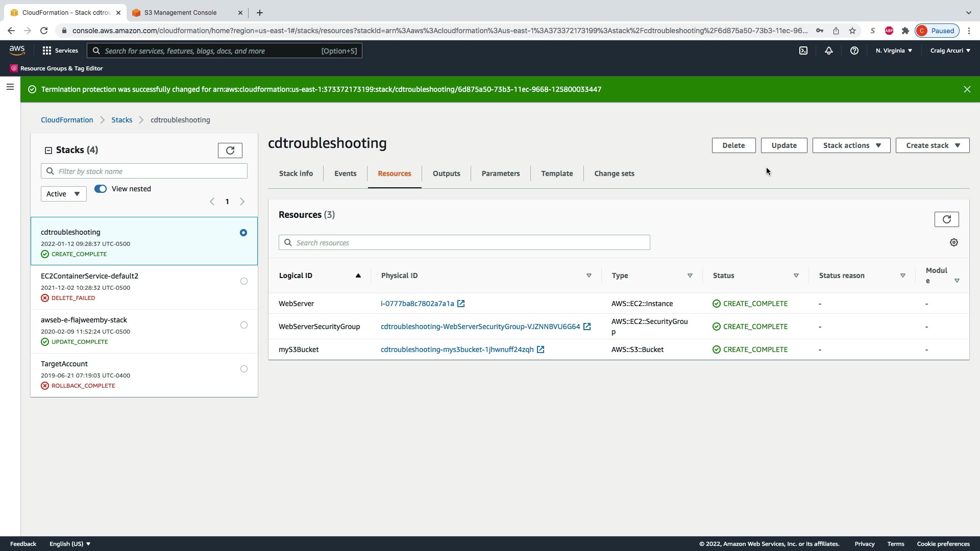Open the help question mark icon
Viewport: 980px width, 551px height.
854,51
